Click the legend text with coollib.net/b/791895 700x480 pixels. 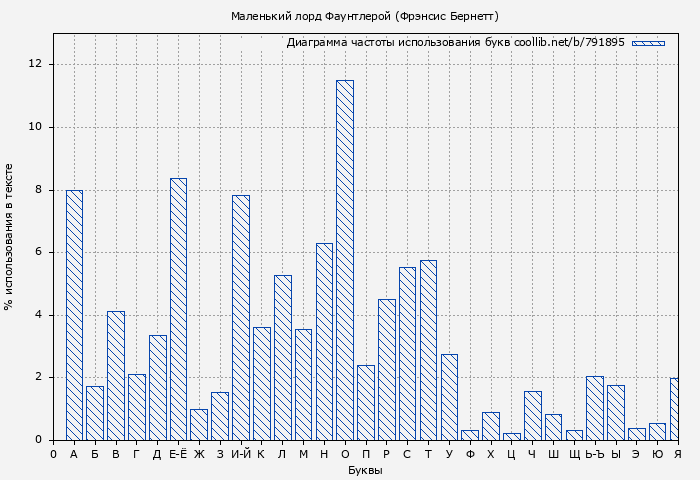(455, 43)
